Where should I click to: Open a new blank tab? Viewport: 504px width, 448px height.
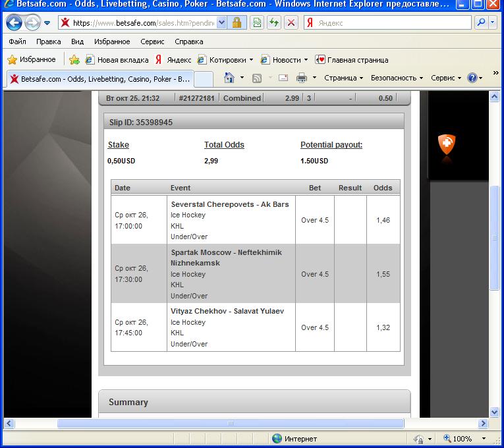coord(204,79)
